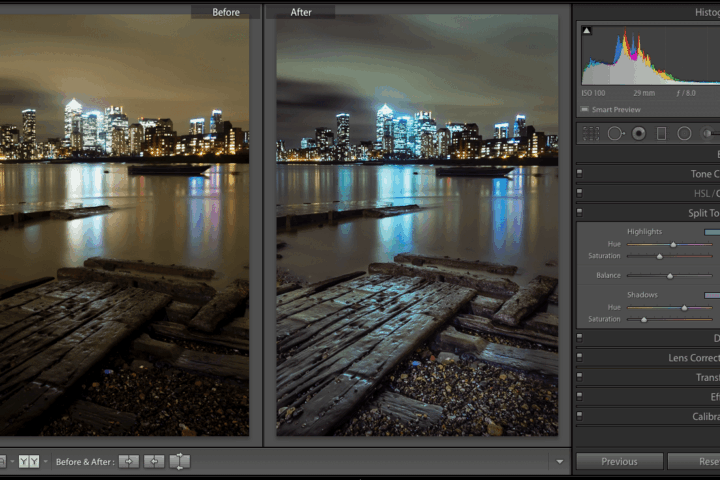The height and width of the screenshot is (480, 720).
Task: Adjust the Highlights Saturation slider
Action: tap(660, 256)
